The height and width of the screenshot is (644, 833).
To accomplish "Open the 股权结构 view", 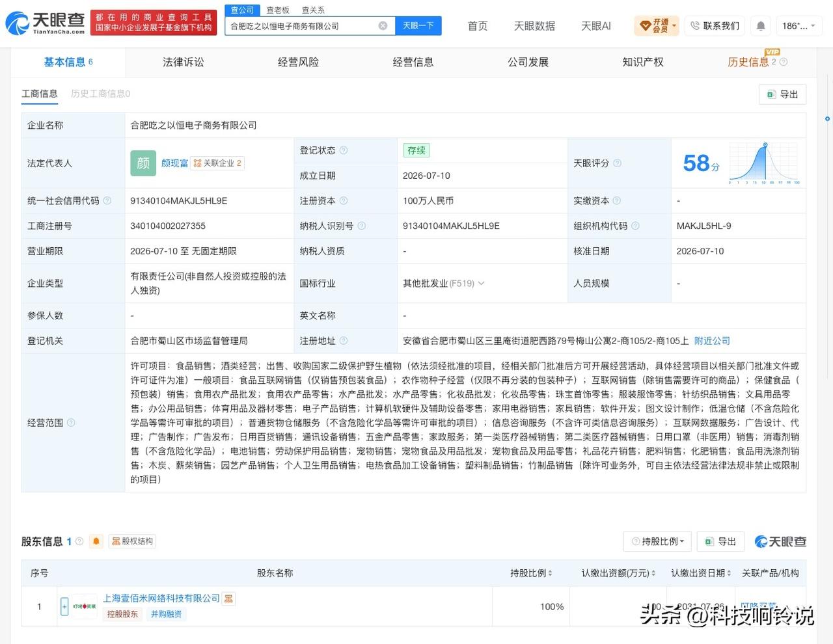I will tap(132, 541).
